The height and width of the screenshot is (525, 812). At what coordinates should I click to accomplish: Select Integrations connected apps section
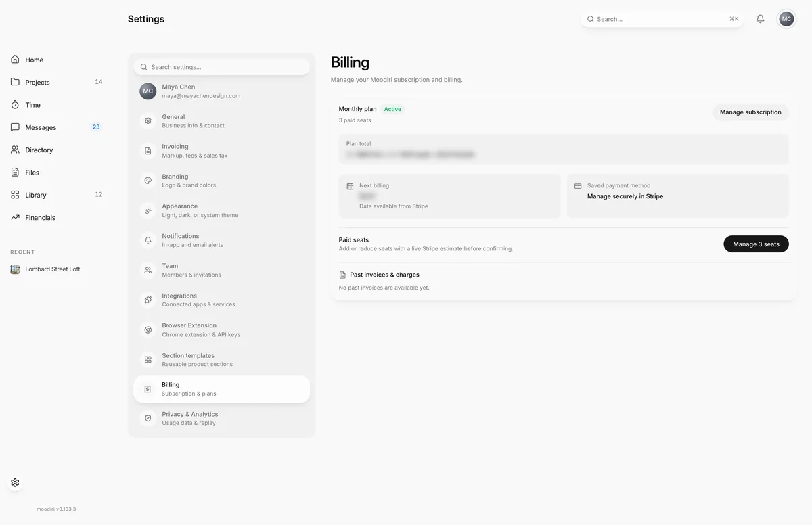pyautogui.click(x=222, y=300)
